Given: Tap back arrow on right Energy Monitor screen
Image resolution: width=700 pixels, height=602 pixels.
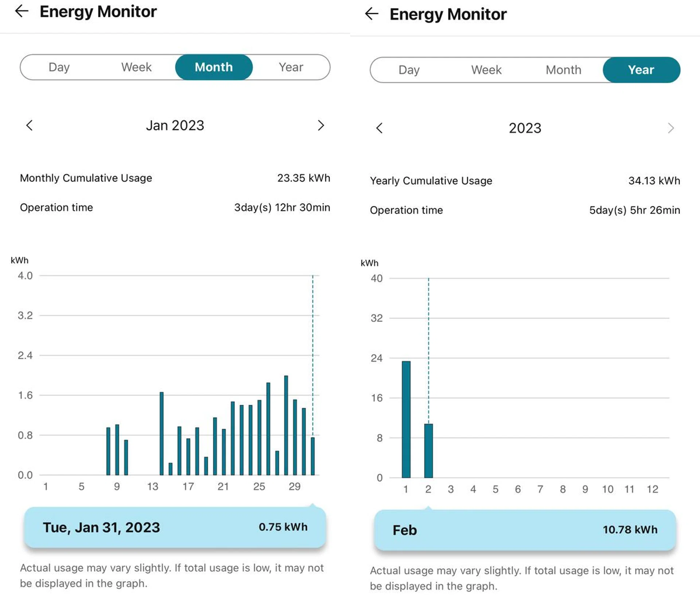Looking at the screenshot, I should [x=372, y=14].
